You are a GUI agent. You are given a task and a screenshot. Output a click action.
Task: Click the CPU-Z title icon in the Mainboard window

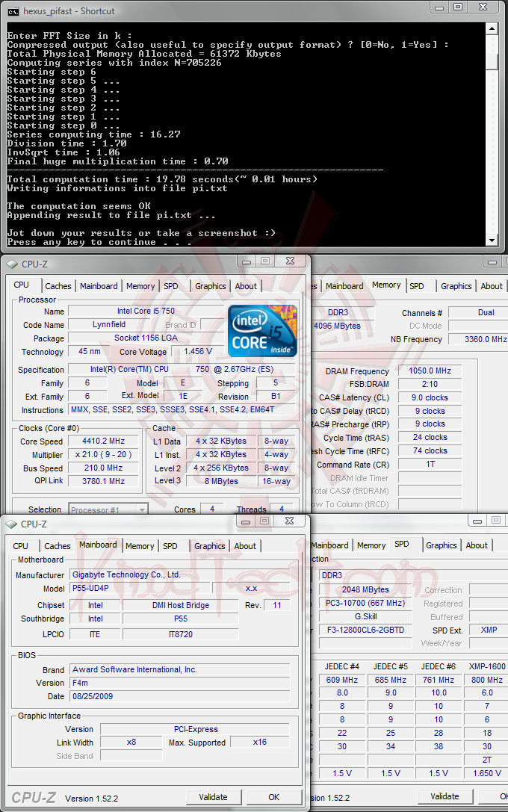coord(12,524)
